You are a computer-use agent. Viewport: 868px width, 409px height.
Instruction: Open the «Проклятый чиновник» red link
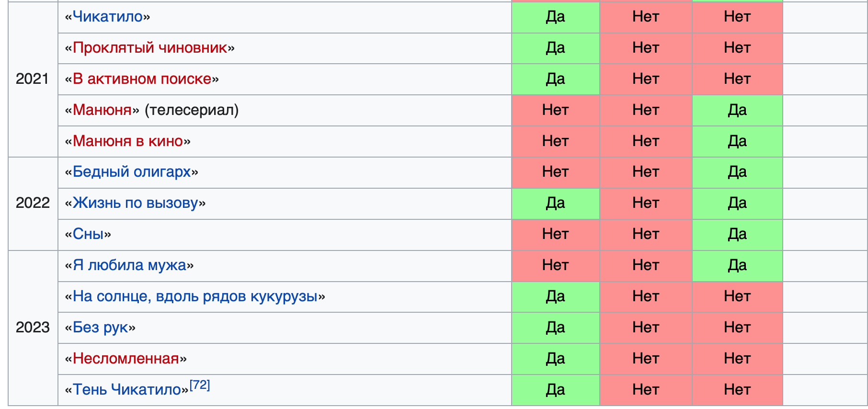pyautogui.click(x=150, y=48)
